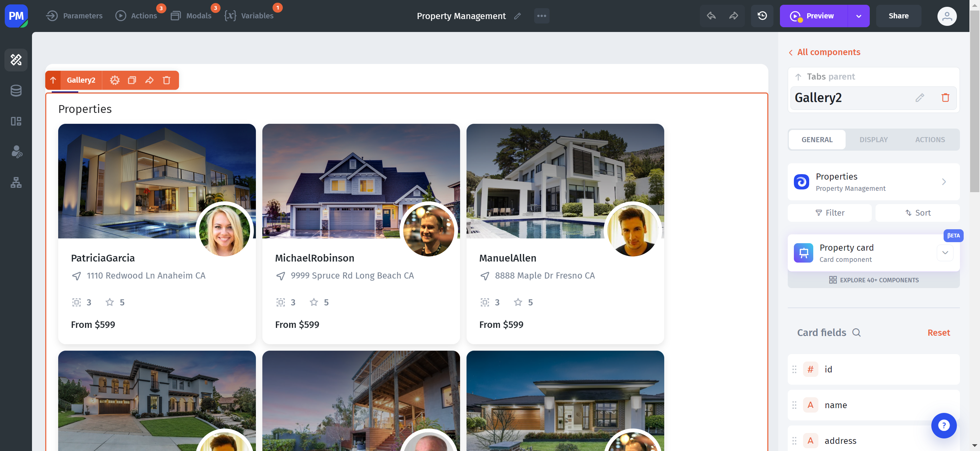
Task: Click the redo arrow
Action: tap(734, 16)
